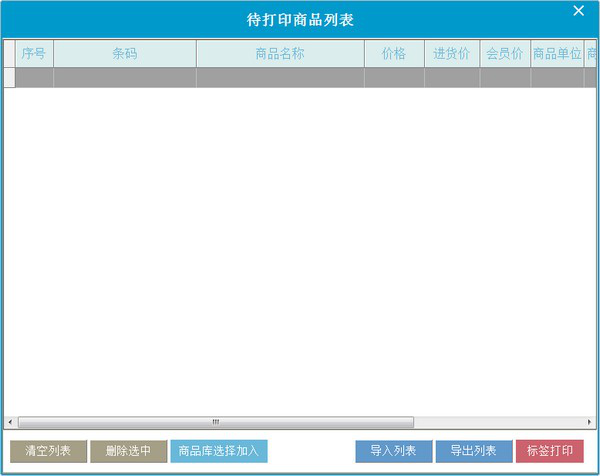Click the horizontal scrollbar left arrow
600x476 pixels.
(x=10, y=422)
